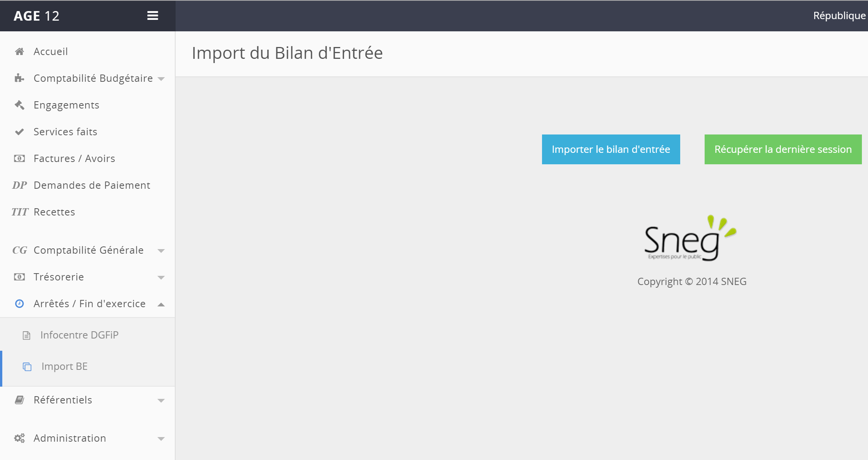Click the money icon beside Factures / Avoirs
868x460 pixels.
click(x=19, y=159)
